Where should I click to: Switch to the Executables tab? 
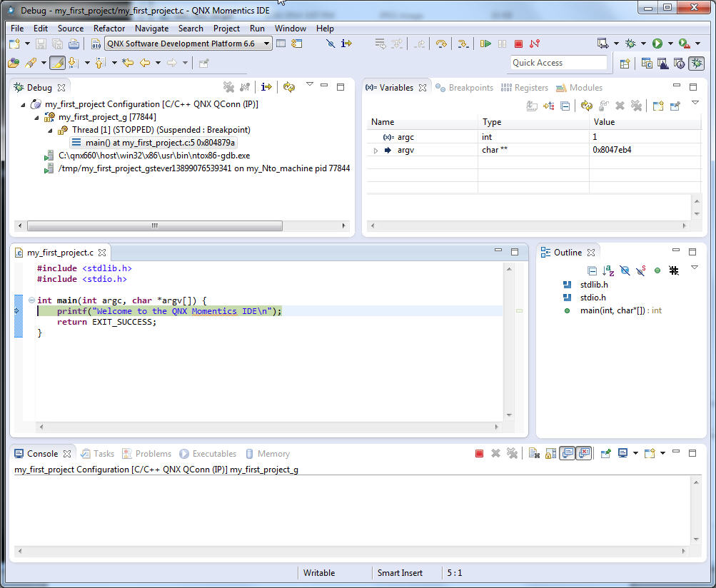208,454
